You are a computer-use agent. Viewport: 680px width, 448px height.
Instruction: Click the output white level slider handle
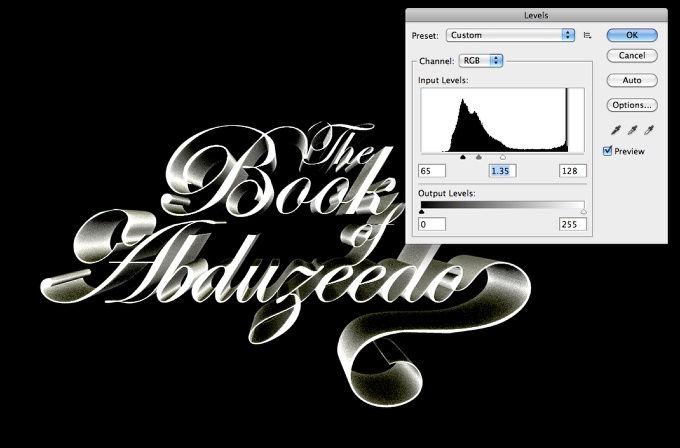583,212
